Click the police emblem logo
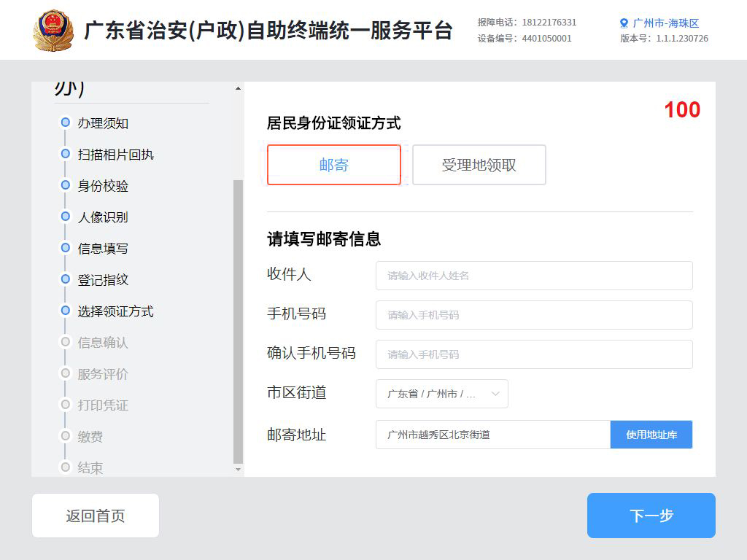 pyautogui.click(x=54, y=31)
